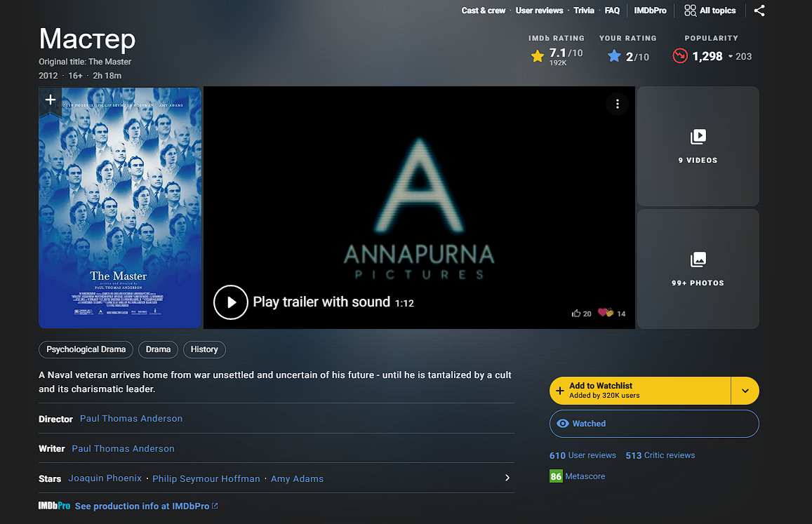Screen dimensions: 812x524
Task: Open writer Paul Thomas Anderson link
Action: click(x=124, y=448)
